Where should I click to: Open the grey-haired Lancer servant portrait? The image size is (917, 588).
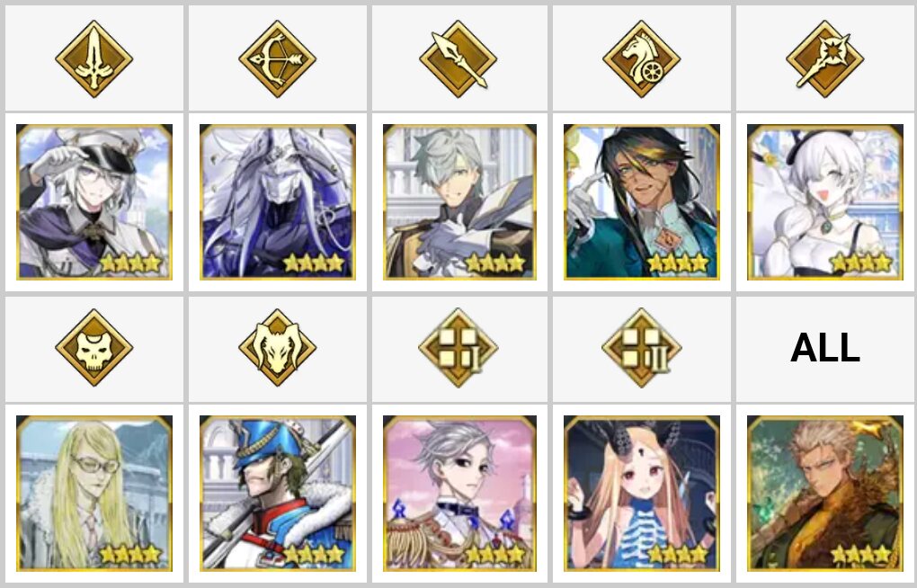(459, 201)
